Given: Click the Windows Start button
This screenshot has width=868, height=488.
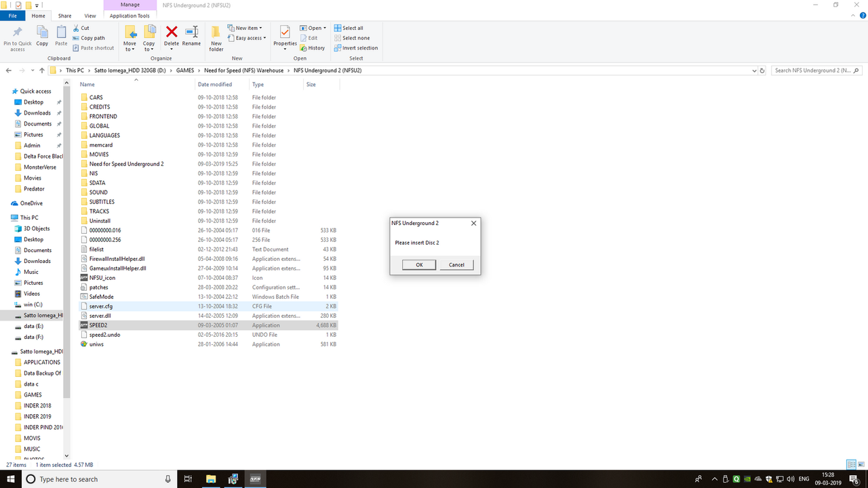Looking at the screenshot, I should (x=11, y=479).
